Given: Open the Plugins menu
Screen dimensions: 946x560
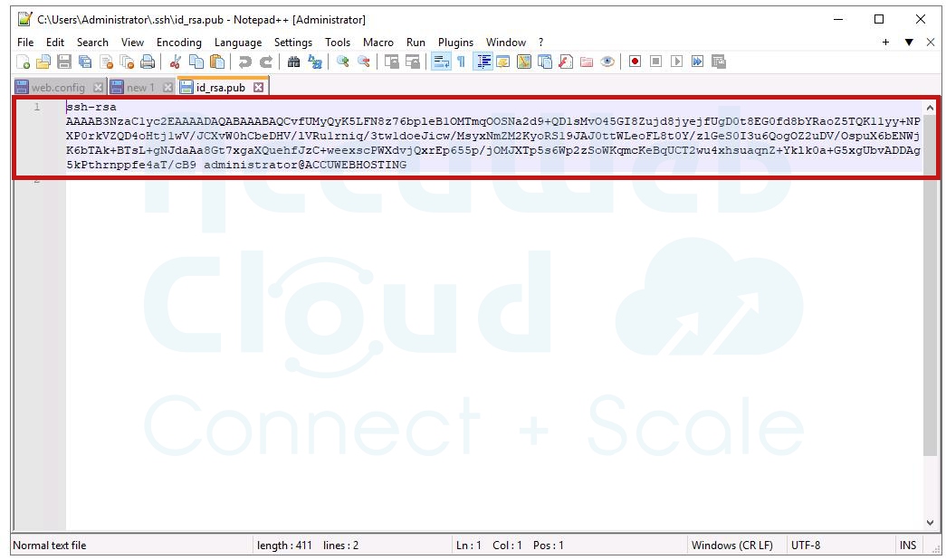Looking at the screenshot, I should (x=455, y=43).
